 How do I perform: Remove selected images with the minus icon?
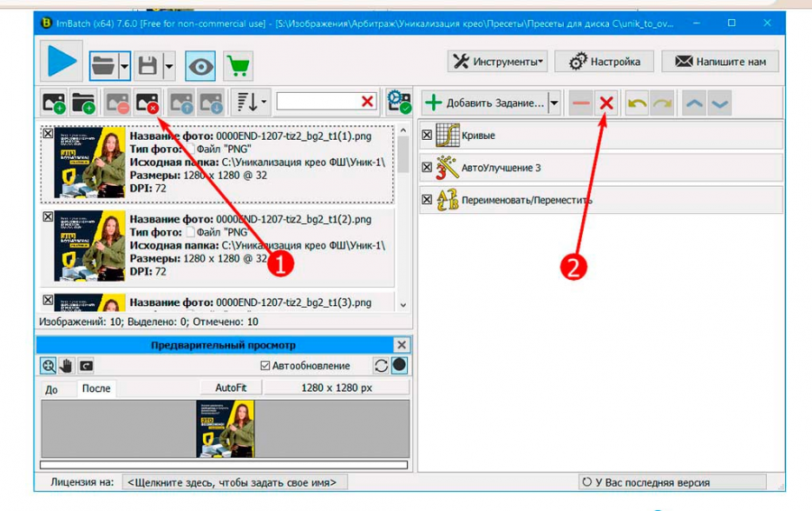click(x=117, y=103)
